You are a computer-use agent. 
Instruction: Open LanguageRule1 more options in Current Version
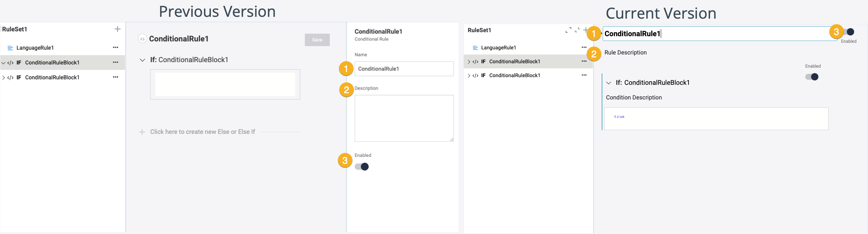(584, 47)
